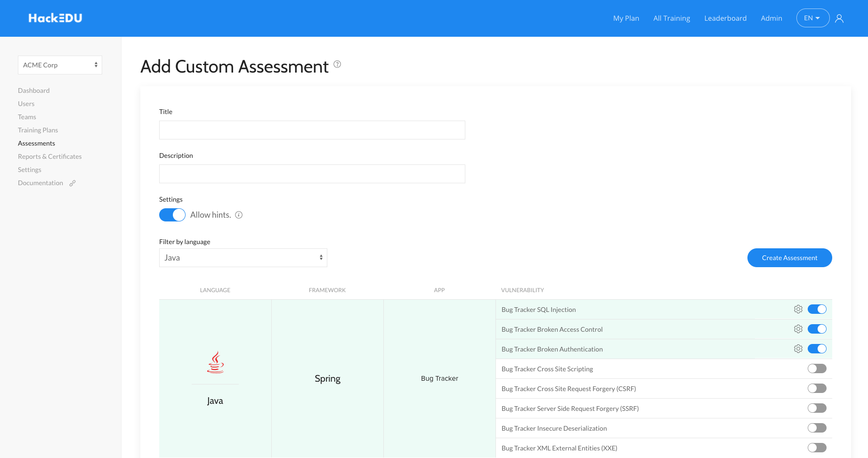Focus the Description input field
868x458 pixels.
coord(312,174)
